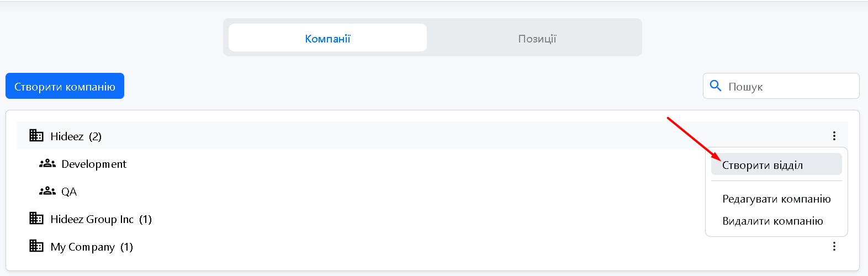Focus the Пошук search field

tap(790, 87)
